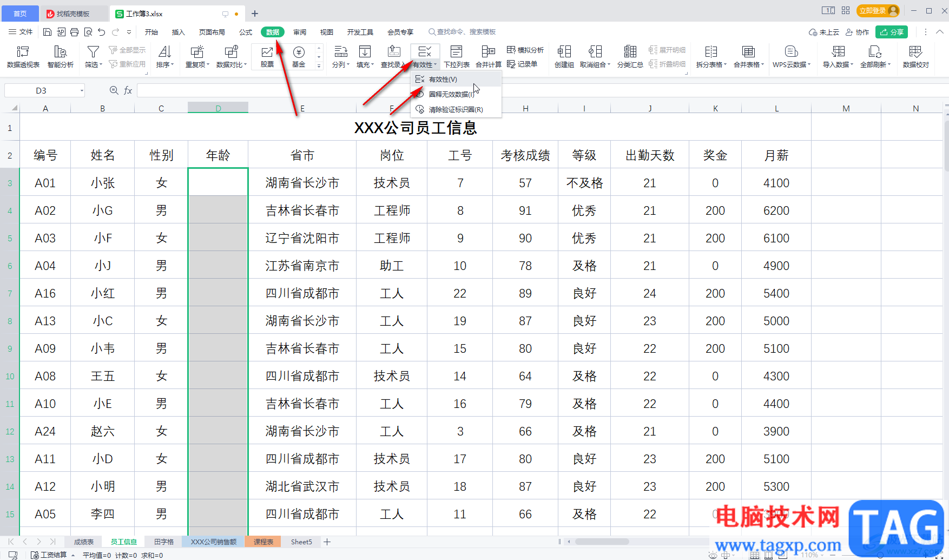Collapse the ribbon with the chevron arrow

[x=940, y=32]
